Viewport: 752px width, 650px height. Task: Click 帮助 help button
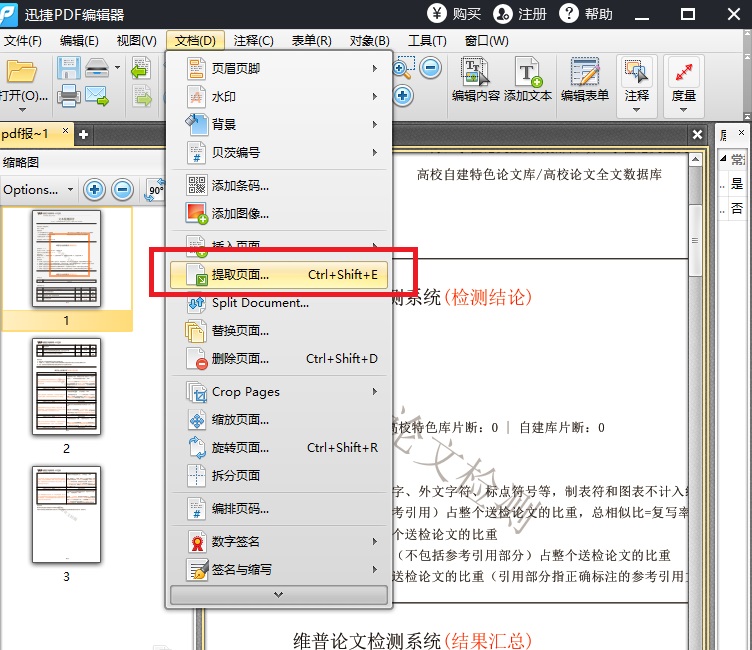(586, 14)
